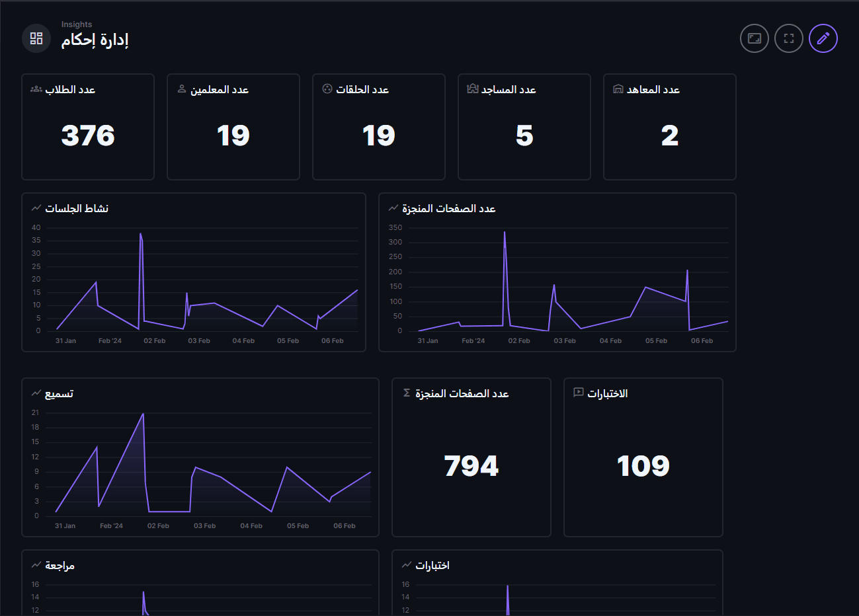The height and width of the screenshot is (616, 859).
Task: Click the 794 completed pages total
Action: click(471, 466)
